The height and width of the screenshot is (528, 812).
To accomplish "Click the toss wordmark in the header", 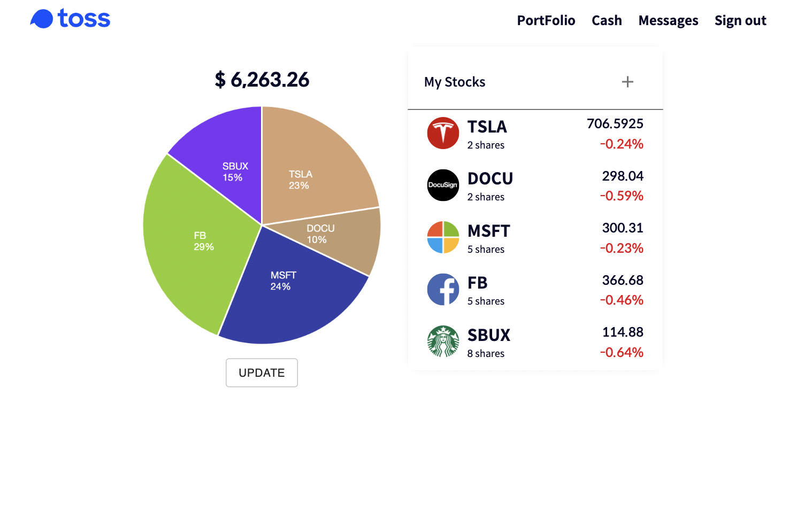I will 83,19.
